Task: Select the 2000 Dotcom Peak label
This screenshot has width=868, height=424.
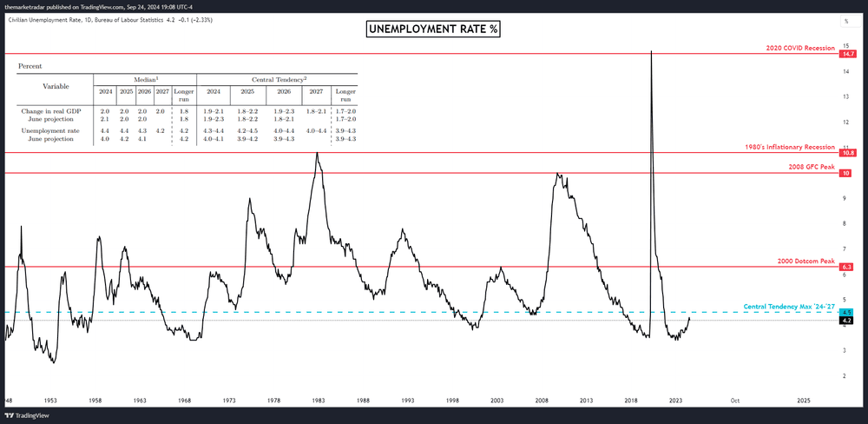Action: tap(805, 261)
